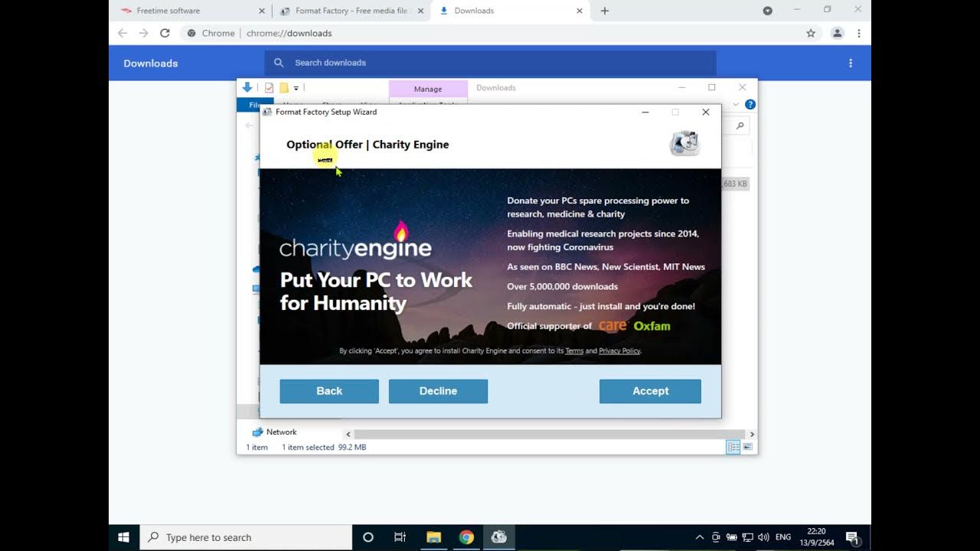Screen dimensions: 980x551
Task: Click the battery status tray icon
Action: pyautogui.click(x=732, y=537)
